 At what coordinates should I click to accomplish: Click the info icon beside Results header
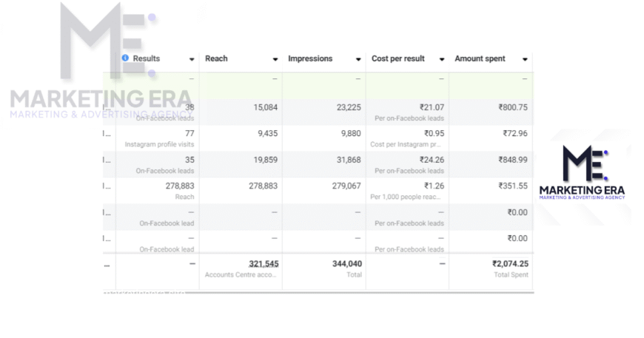[x=125, y=58]
